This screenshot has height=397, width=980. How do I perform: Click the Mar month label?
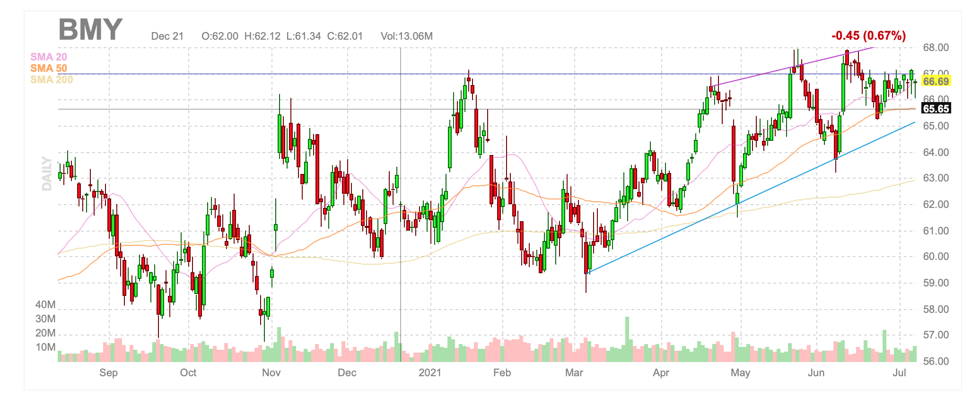[x=574, y=373]
